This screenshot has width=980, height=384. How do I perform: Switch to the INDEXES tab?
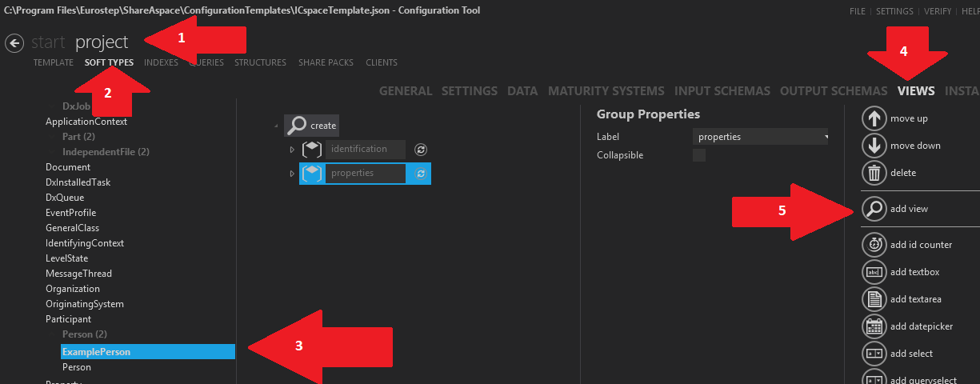(x=161, y=62)
